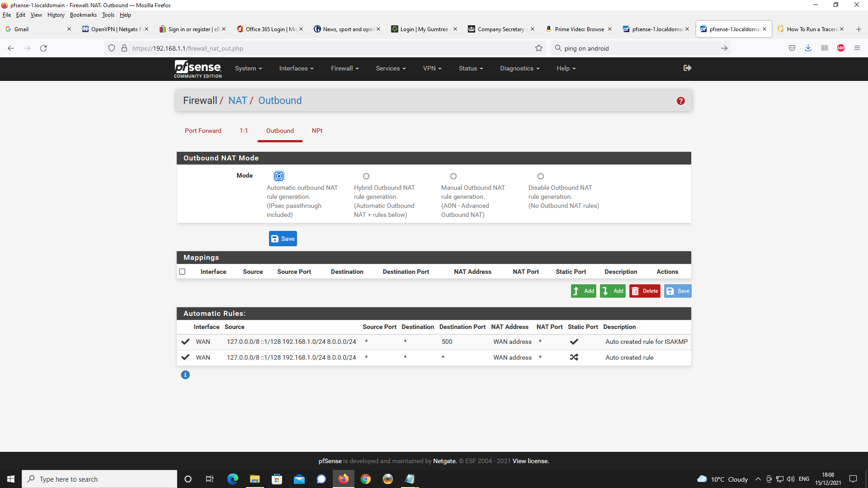Open Firefox Pocket save icon
Screen dimensions: 868x488
[x=792, y=48]
